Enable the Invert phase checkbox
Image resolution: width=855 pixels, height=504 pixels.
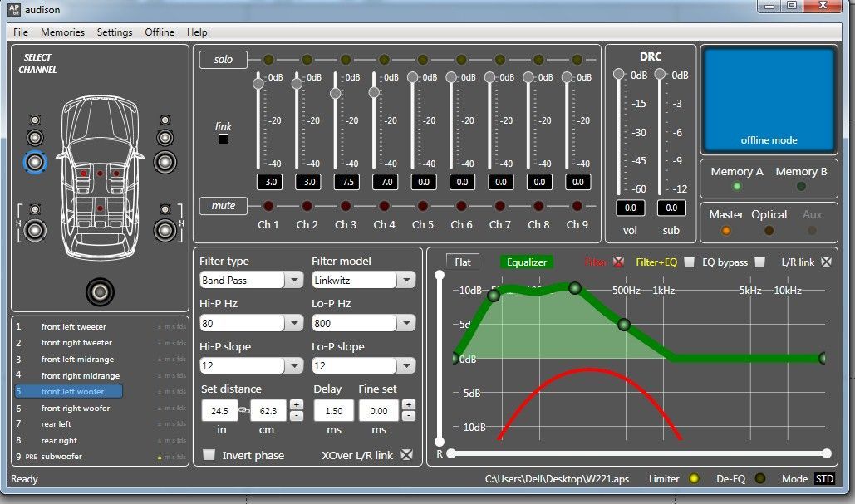209,455
